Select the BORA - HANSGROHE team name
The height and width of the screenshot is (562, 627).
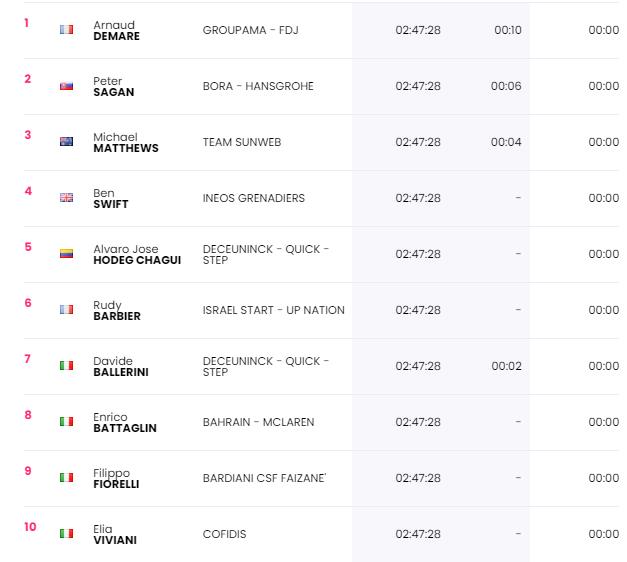coord(258,86)
